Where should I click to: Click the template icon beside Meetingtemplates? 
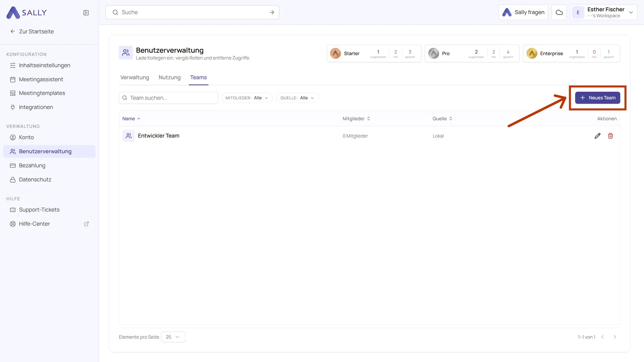pos(12,93)
